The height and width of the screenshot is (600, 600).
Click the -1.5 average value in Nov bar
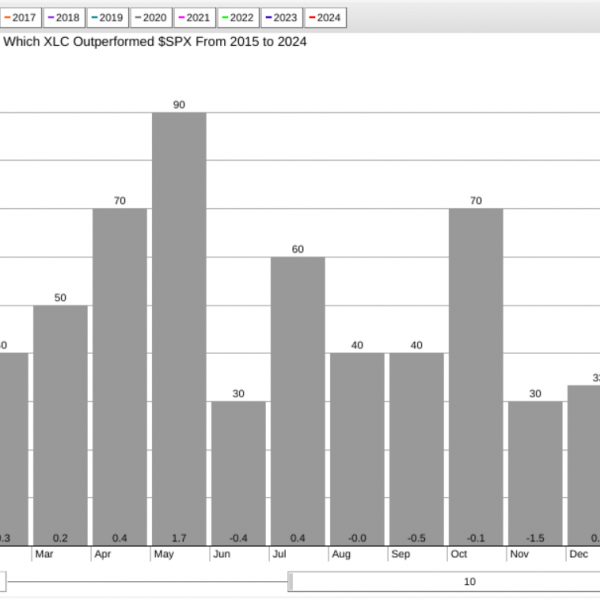(x=535, y=538)
